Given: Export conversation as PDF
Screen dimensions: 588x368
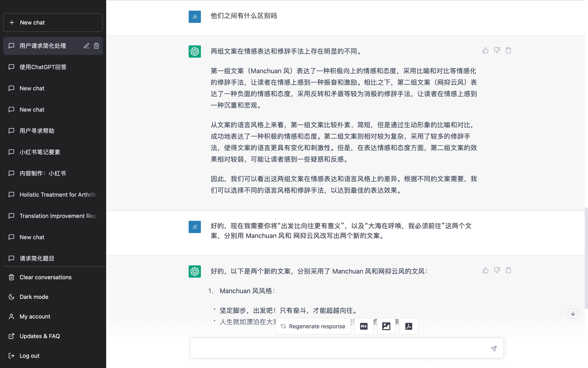Looking at the screenshot, I should pos(409,326).
